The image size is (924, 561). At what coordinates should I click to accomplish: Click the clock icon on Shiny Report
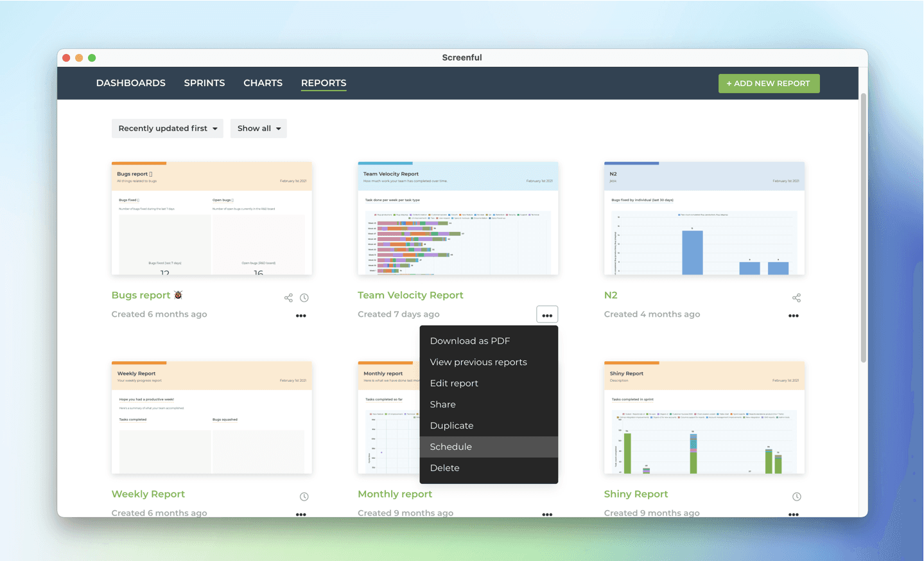[797, 497]
